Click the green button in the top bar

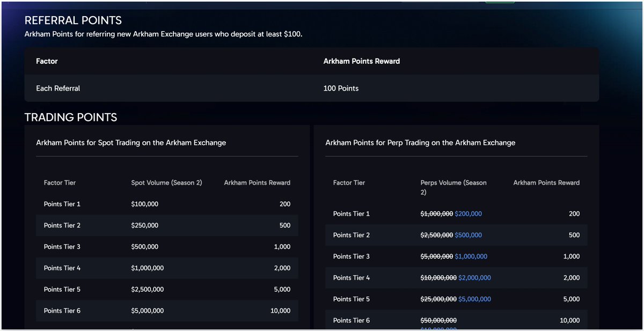pos(499,3)
